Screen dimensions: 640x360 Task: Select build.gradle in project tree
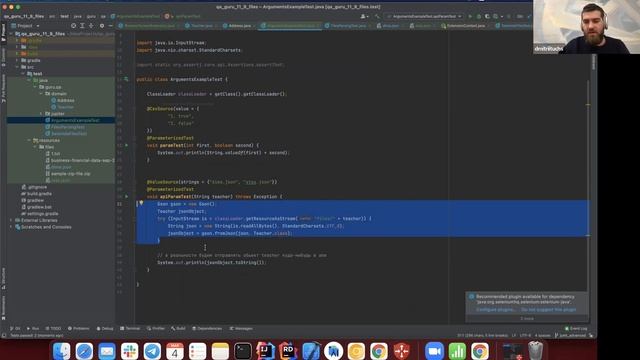[37, 193]
